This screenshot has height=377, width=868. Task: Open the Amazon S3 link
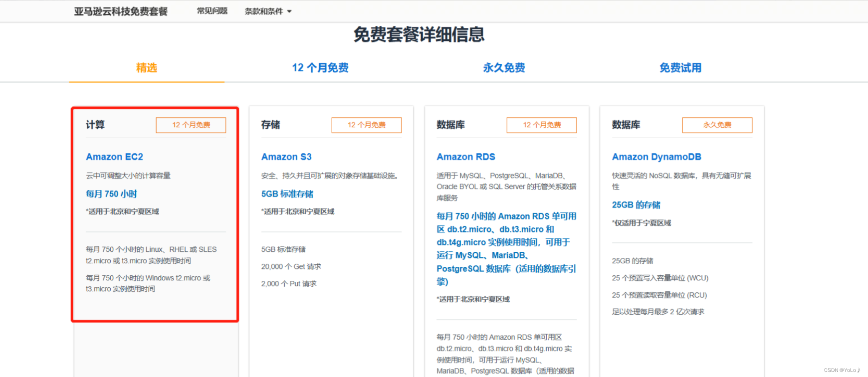tap(286, 157)
